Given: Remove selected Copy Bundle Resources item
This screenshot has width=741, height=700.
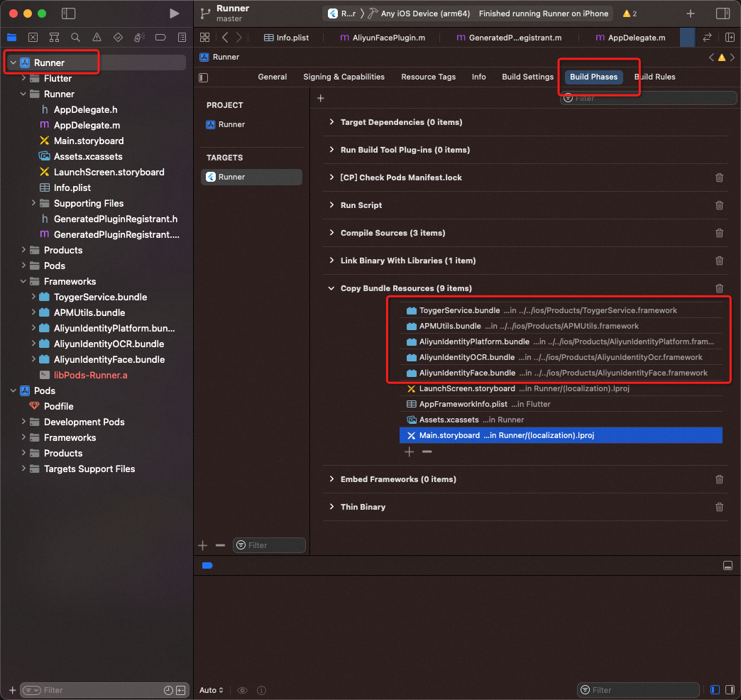Looking at the screenshot, I should coord(427,452).
